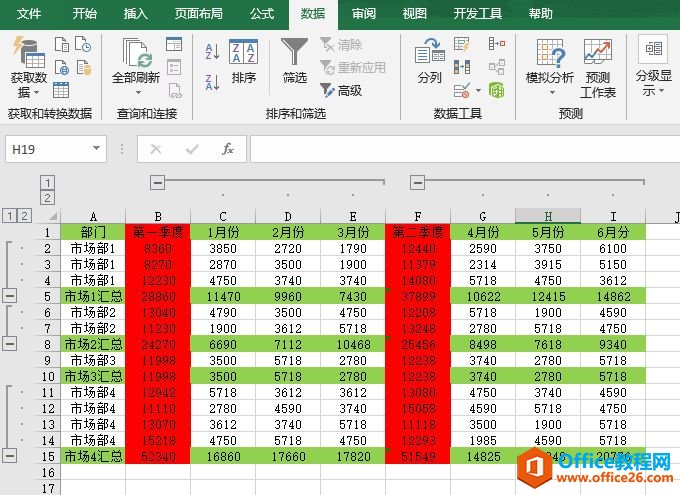Viewport: 680px width, 495px height.
Task: Click into the formula bar input
Action: coord(465,149)
